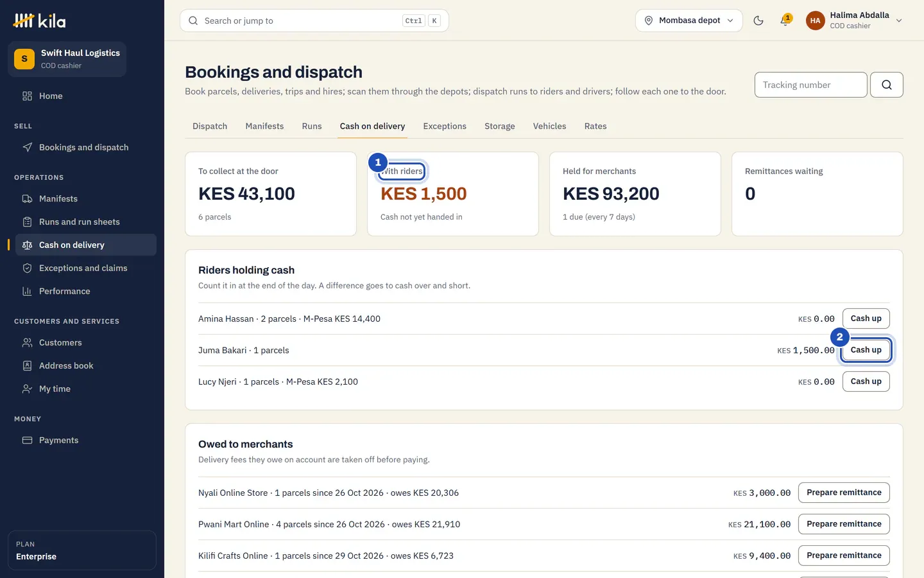Prepare remittance for Nyali Online Store
Viewport: 924px width, 578px height.
point(844,493)
